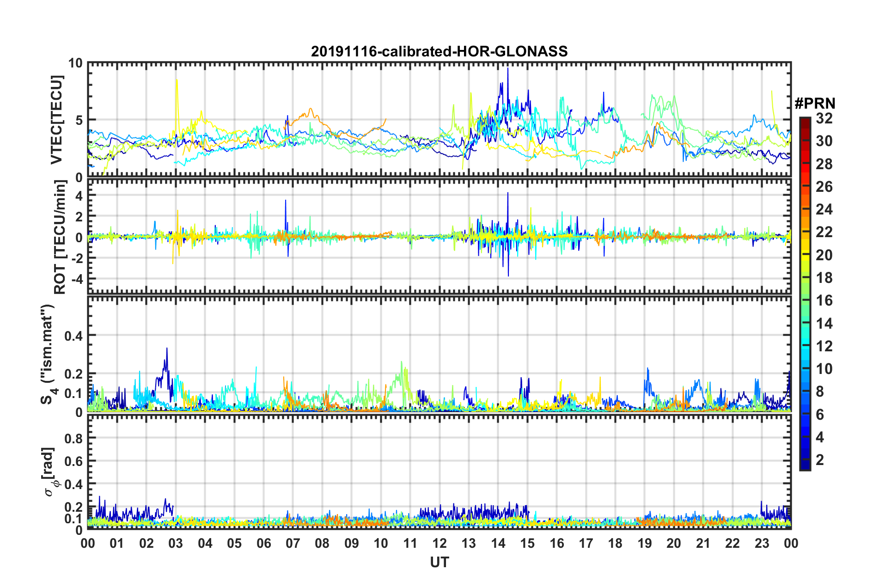Click the ROT y-axis tick label -4
879x588 pixels.
(x=77, y=279)
